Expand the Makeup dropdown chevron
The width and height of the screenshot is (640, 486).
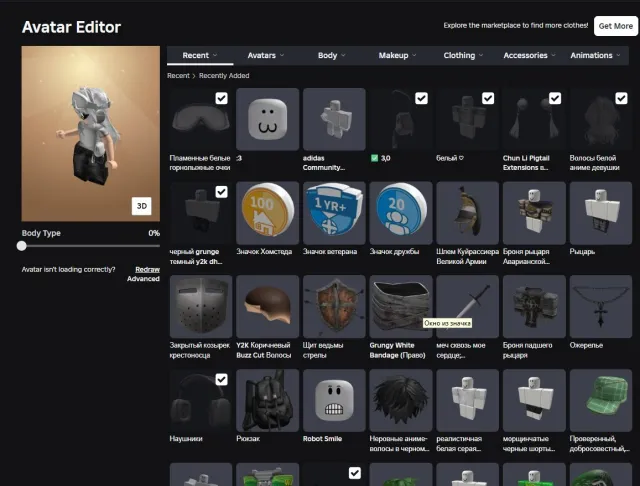tap(414, 55)
